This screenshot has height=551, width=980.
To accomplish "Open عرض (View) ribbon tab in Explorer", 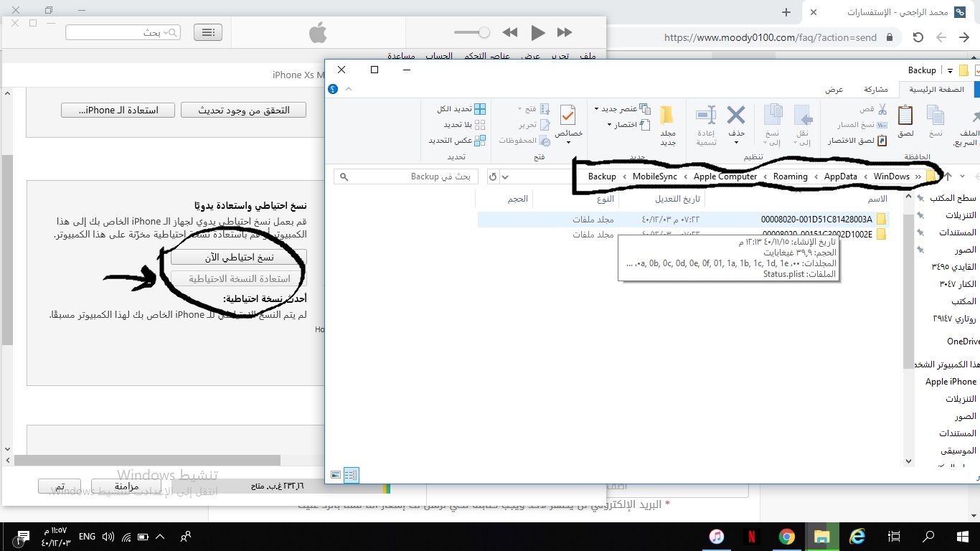I will 834,90.
